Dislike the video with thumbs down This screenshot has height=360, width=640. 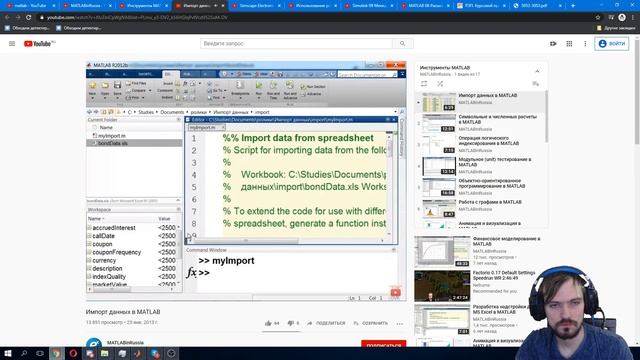[x=291, y=323]
